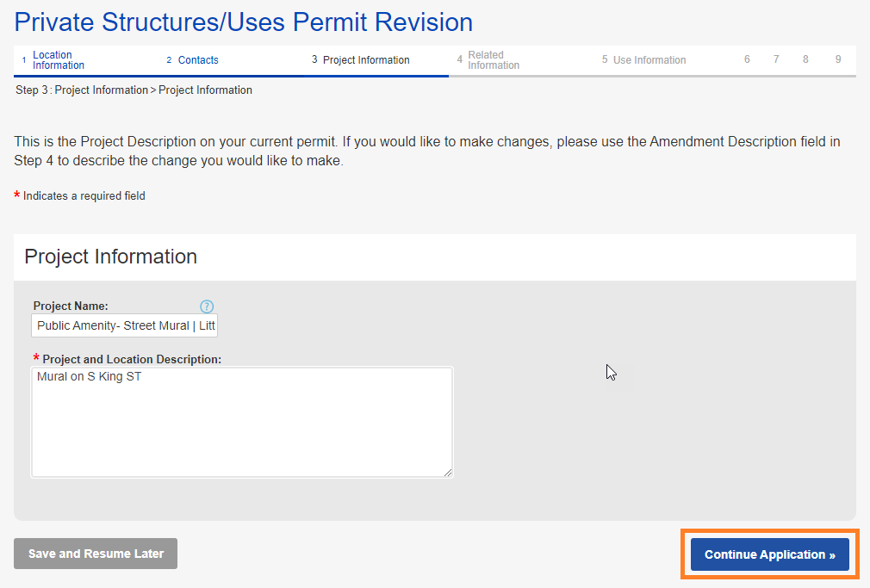Focus the Project Name text field
The width and height of the screenshot is (870, 588).
(125, 326)
